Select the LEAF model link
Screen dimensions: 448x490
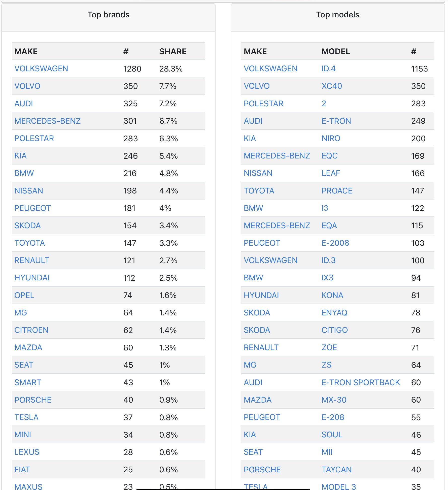click(331, 173)
